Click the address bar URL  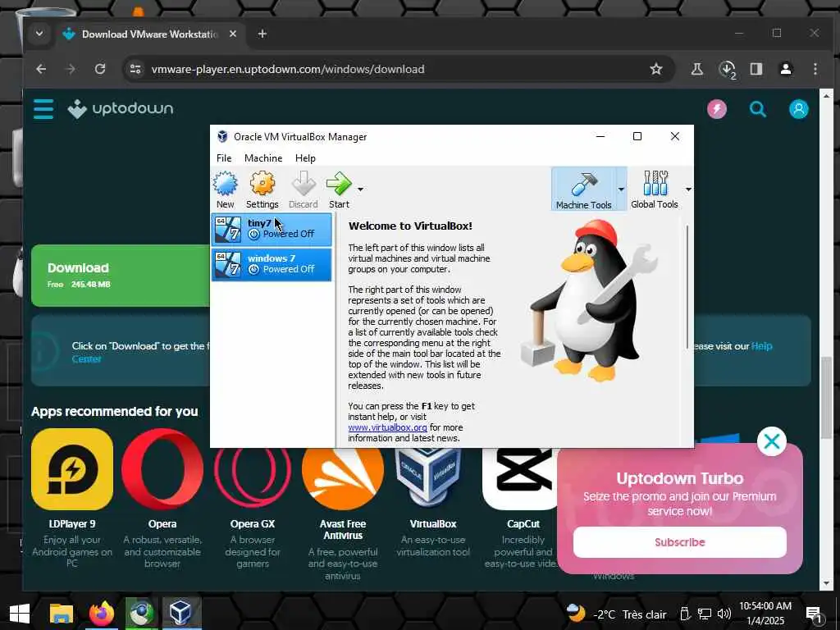[x=288, y=69]
